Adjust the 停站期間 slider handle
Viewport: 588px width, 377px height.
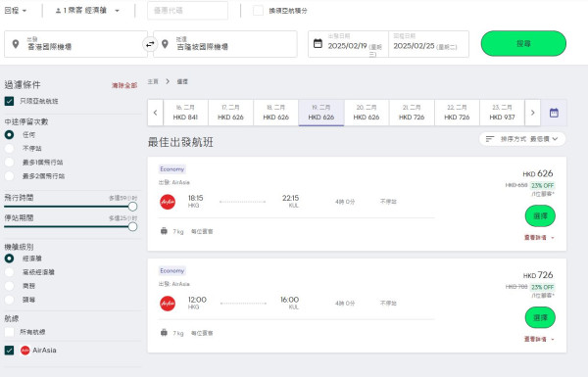pos(132,227)
